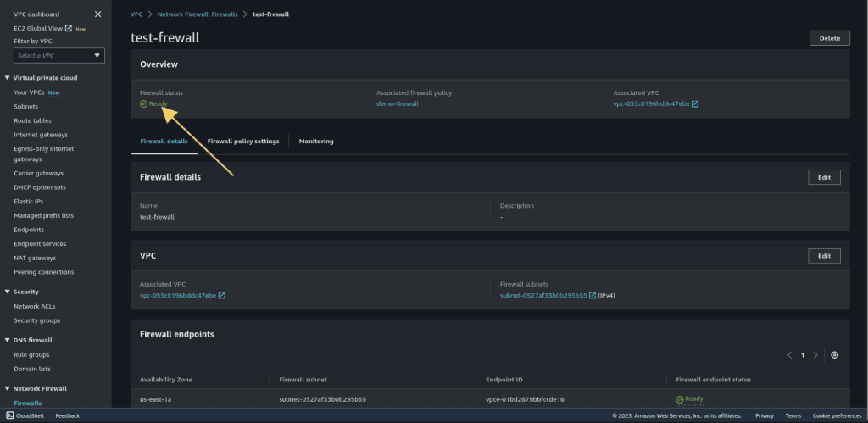This screenshot has height=423, width=868.
Task: Click Network Firewall: Firewalls breadcrumb
Action: [198, 14]
